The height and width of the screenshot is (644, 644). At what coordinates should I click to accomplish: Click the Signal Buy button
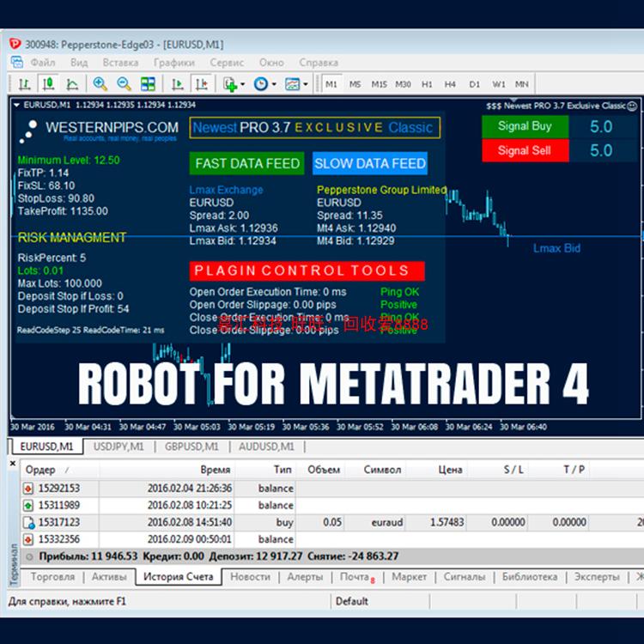[525, 126]
